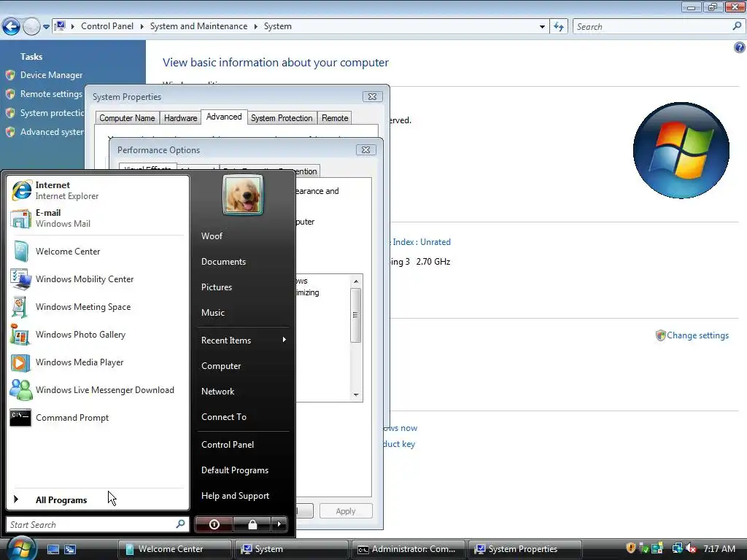
Task: Open Device Manager task link
Action: point(52,75)
